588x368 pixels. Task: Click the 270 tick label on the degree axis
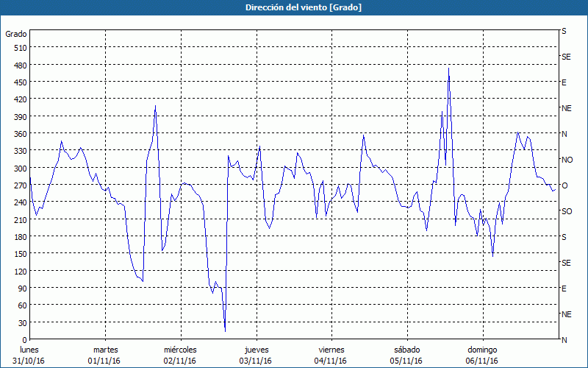20,185
